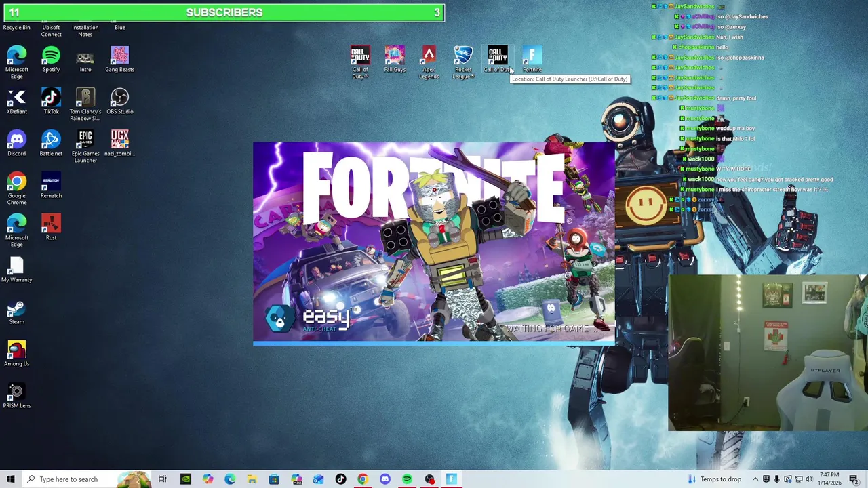Screen dimensions: 868x488
Task: Open the Microsoft Edge shortcut beside Rust
Action: (x=17, y=231)
